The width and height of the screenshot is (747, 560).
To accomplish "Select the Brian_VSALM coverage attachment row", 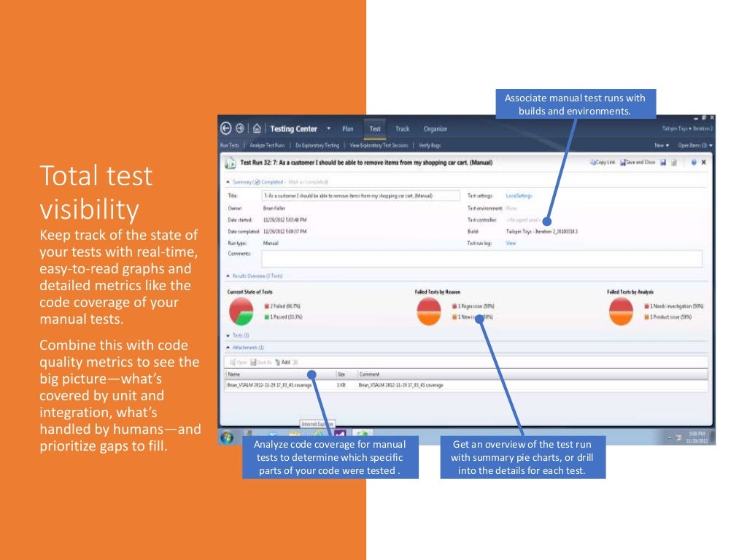I will pos(466,385).
